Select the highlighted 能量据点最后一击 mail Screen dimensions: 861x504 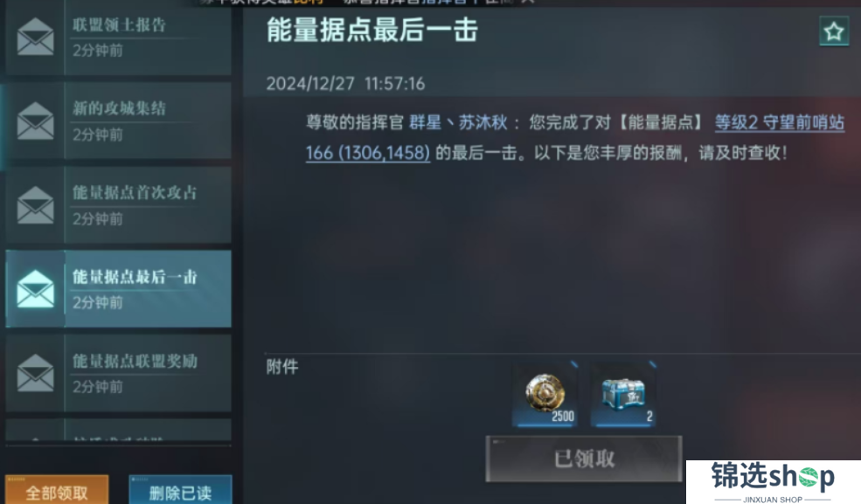[119, 289]
